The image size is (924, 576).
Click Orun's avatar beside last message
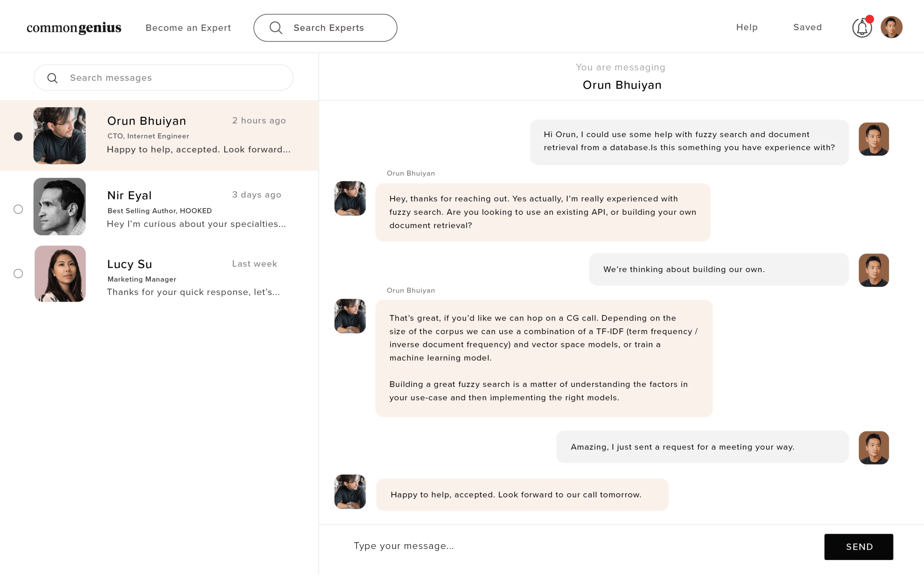350,491
